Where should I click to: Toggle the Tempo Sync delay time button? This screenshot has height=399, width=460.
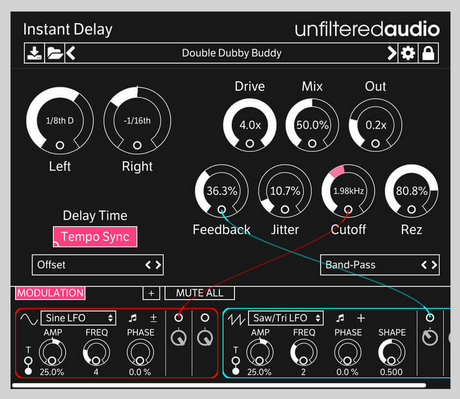point(95,237)
